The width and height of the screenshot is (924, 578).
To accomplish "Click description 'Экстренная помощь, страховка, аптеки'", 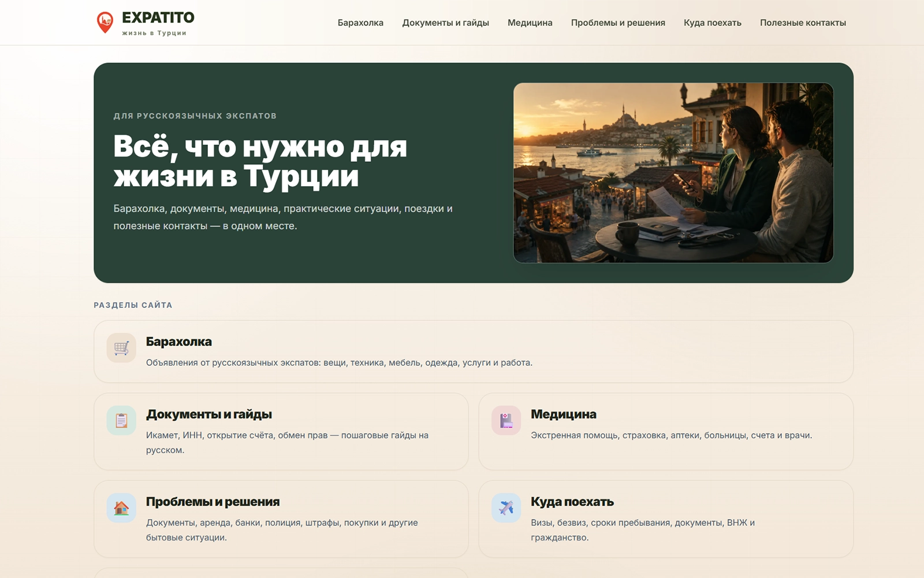I will click(671, 435).
